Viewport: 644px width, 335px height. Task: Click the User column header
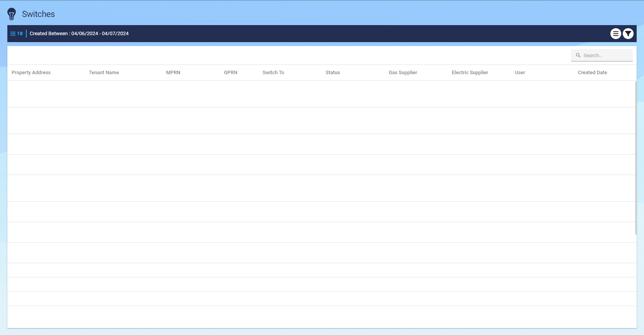click(520, 73)
